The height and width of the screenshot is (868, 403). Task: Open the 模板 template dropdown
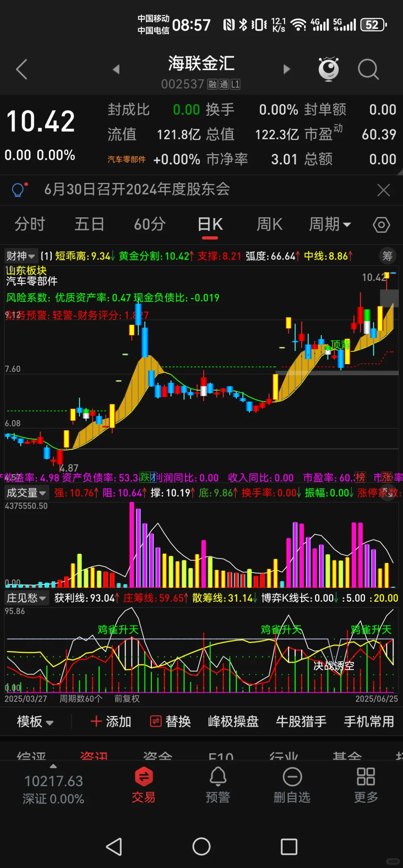35,721
